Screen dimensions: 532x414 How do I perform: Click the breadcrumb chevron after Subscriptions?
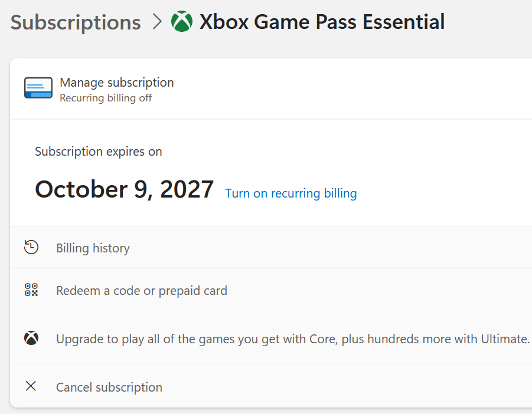(x=156, y=22)
